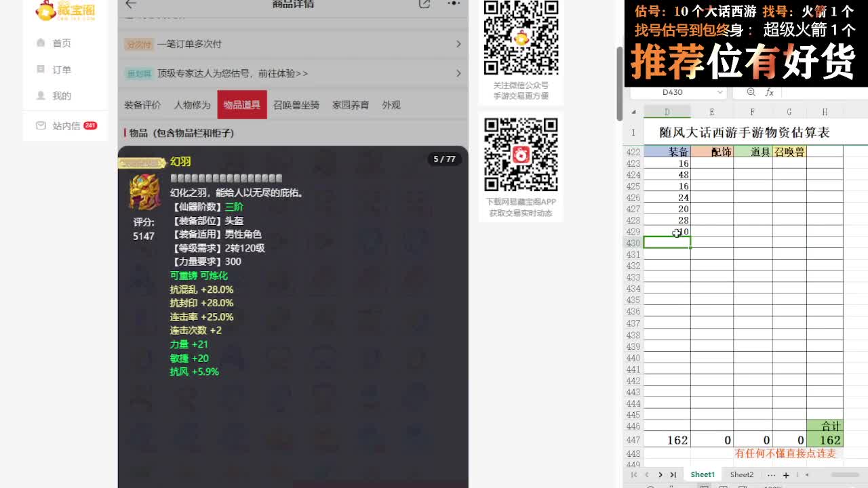The image size is (868, 488).
Task: Click the fx insert function icon
Action: (769, 92)
